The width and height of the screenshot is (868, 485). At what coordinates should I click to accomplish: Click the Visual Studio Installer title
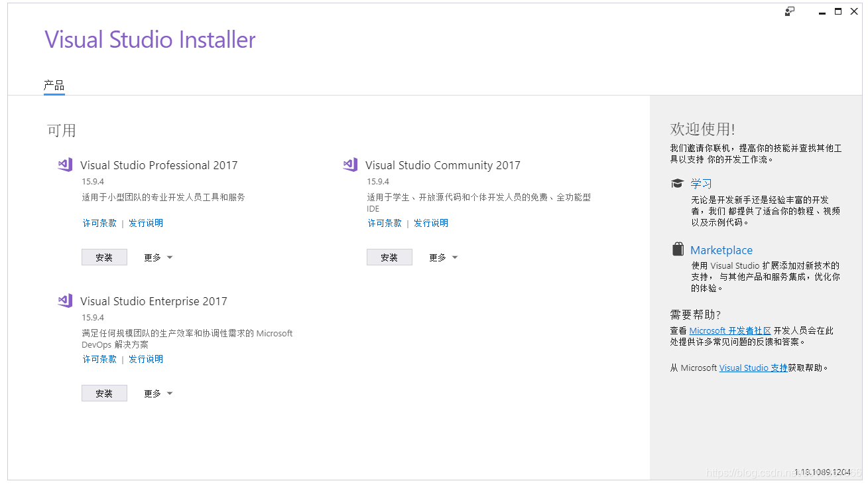click(x=150, y=40)
